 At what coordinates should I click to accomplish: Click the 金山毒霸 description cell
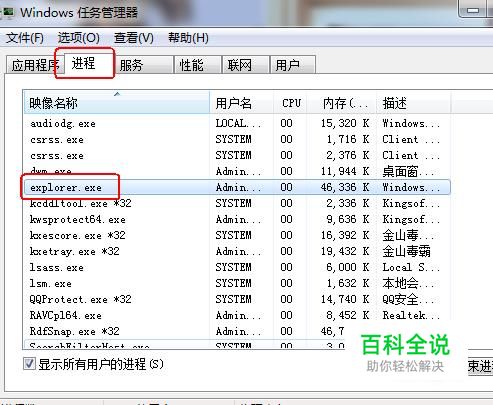coord(407,251)
